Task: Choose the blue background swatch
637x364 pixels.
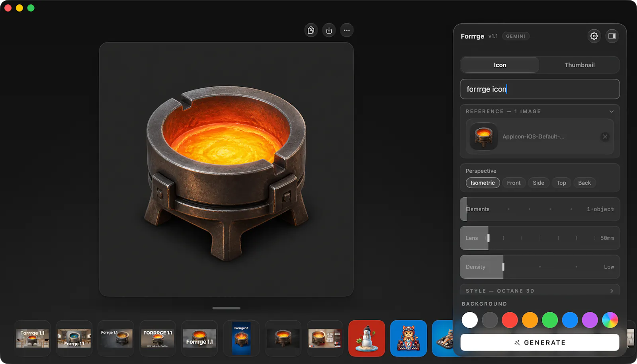Action: [570, 320]
